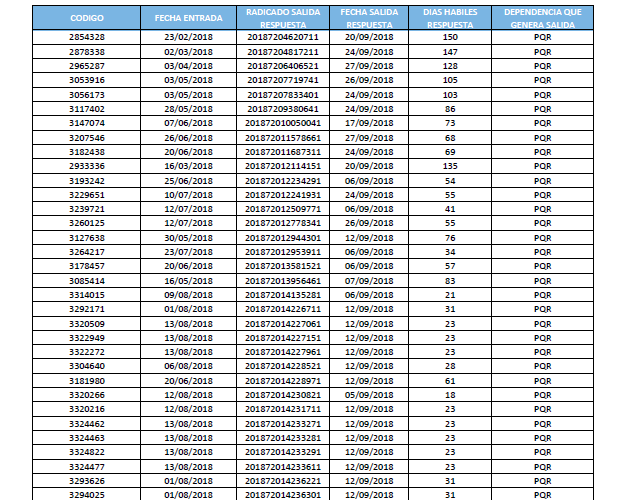Select code cell 3264217

pyautogui.click(x=87, y=252)
